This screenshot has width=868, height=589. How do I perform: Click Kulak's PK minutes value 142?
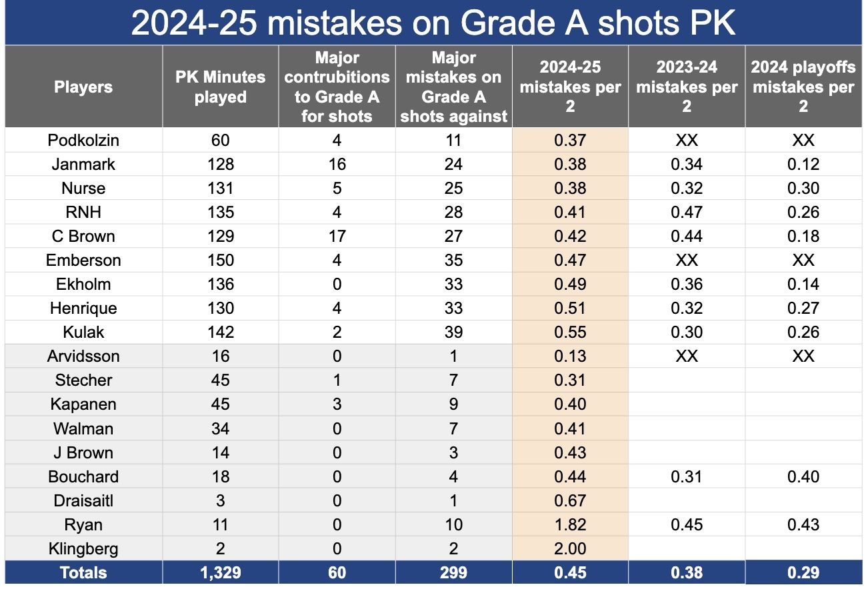[220, 332]
